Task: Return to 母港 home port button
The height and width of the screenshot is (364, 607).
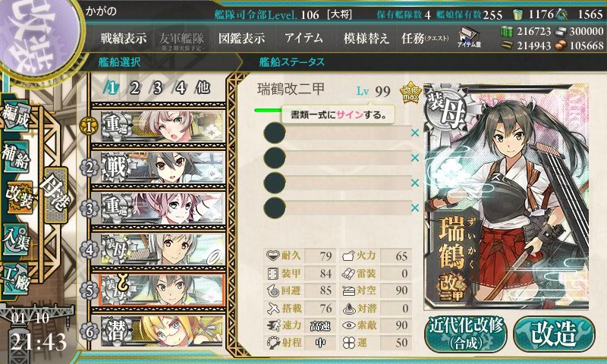Action: tap(55, 195)
